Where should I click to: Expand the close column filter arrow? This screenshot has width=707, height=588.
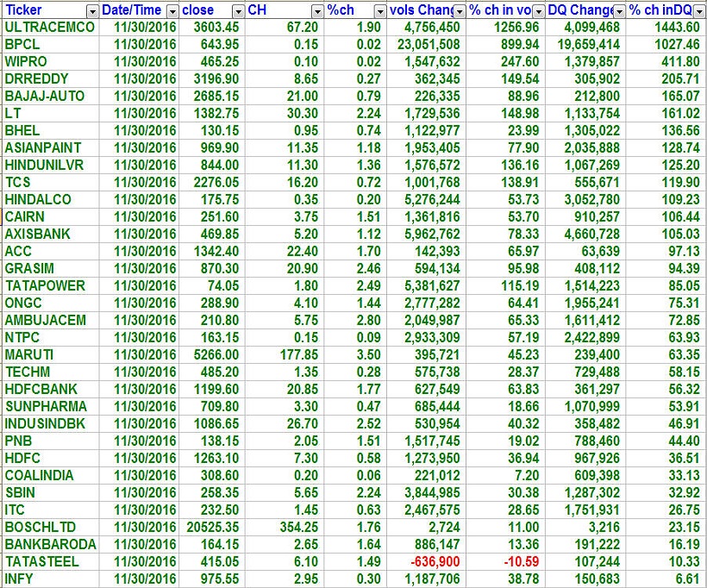tap(237, 11)
